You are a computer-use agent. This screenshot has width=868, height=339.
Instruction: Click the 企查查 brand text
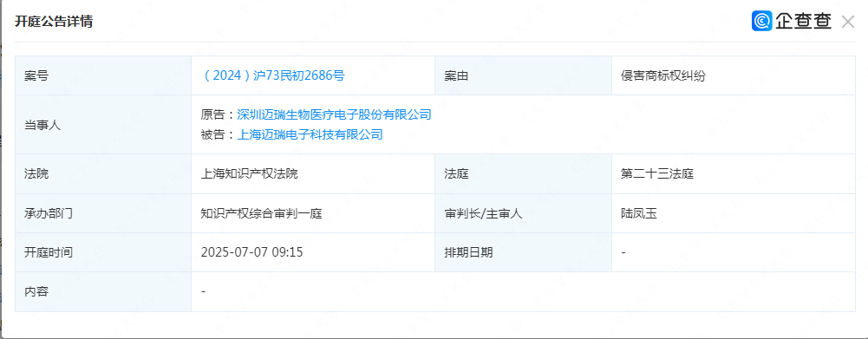(x=803, y=21)
